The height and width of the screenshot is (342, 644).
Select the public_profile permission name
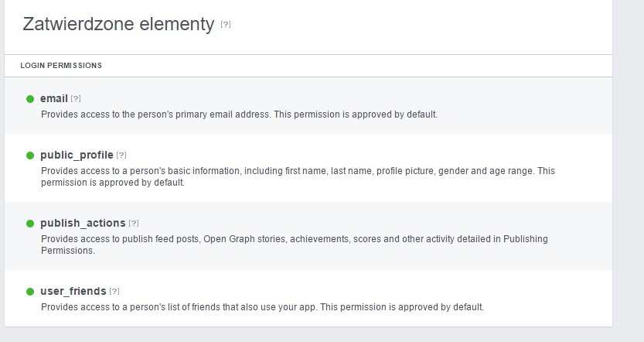coord(77,156)
